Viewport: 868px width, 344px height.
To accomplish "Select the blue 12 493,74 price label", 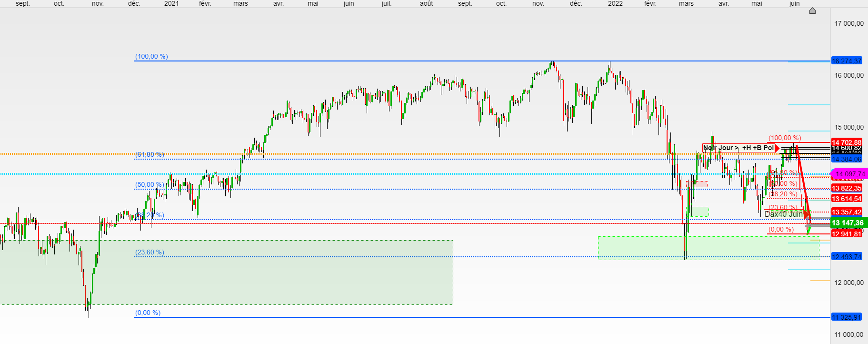I will [846, 257].
